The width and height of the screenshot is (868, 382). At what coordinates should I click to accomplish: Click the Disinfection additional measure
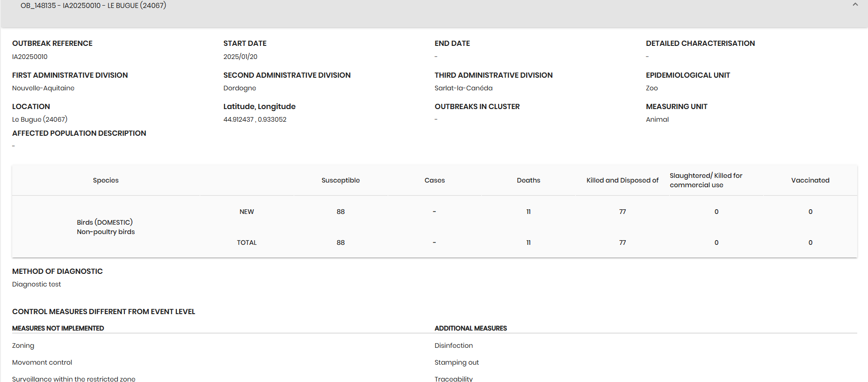tap(454, 345)
